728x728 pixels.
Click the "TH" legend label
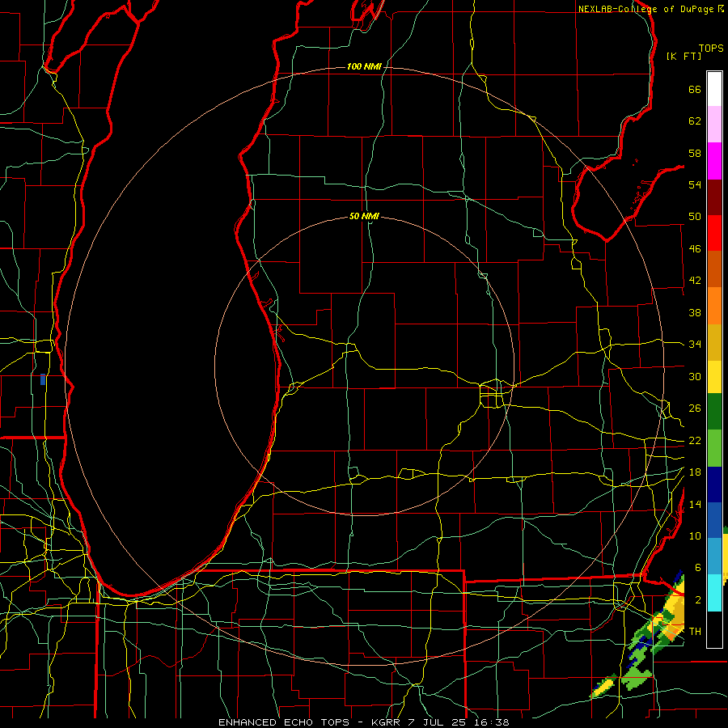click(695, 632)
